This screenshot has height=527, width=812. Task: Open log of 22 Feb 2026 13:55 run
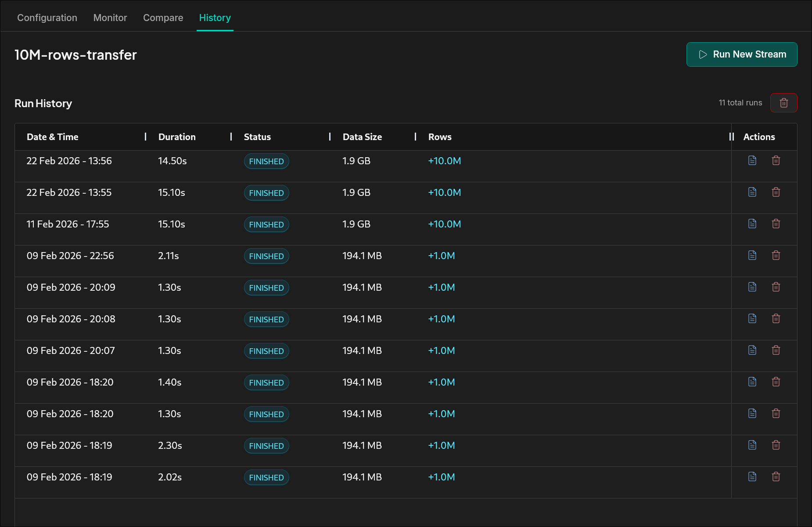752,192
